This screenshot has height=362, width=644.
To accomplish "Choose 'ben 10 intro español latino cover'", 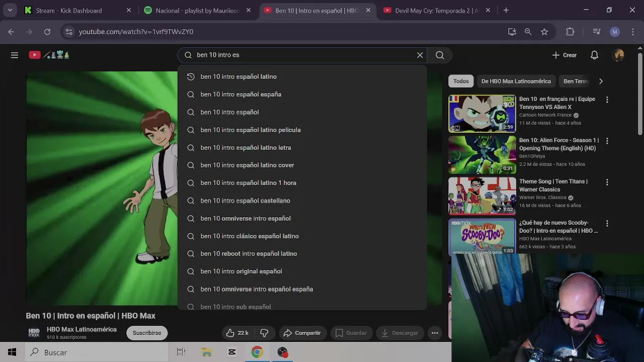I will click(x=302, y=165).
